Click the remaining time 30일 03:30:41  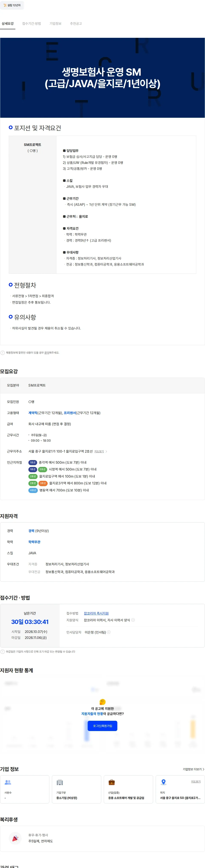(30, 622)
